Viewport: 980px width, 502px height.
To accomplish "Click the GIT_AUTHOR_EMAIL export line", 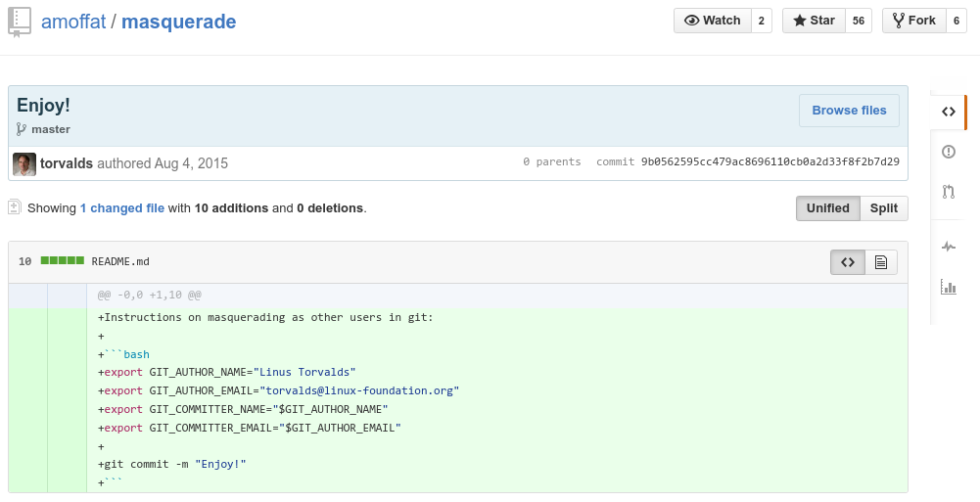I will (x=279, y=390).
